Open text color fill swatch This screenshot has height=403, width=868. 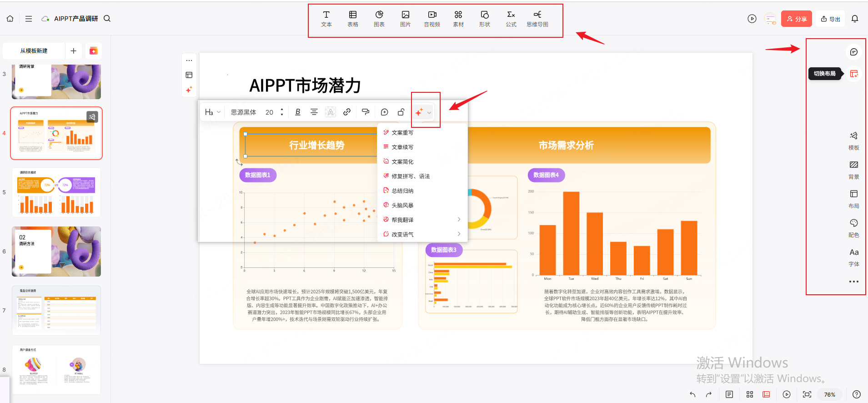tap(331, 112)
